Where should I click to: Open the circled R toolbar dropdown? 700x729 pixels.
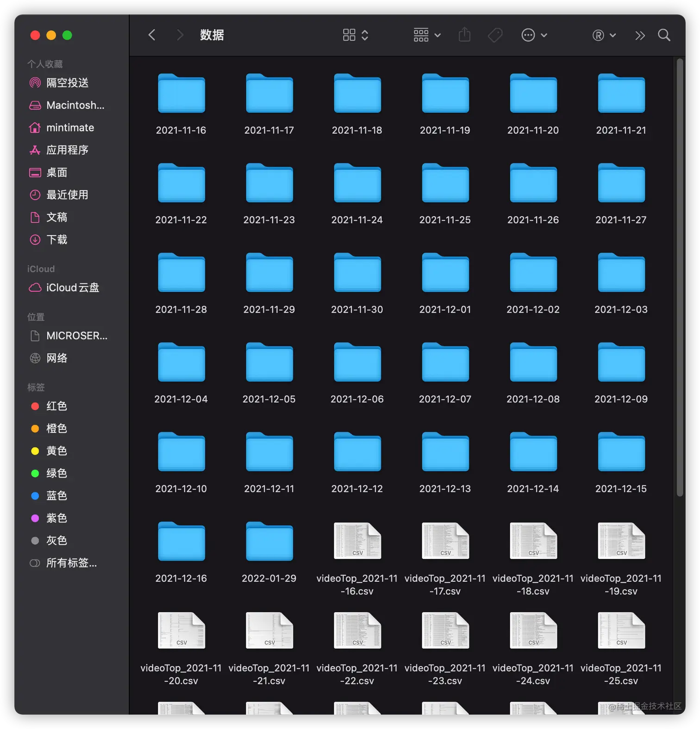tap(604, 35)
